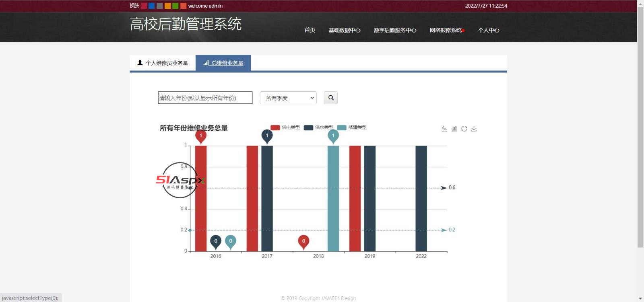The width and height of the screenshot is (644, 302).
Task: Expand the 数字后勤服务中心 navigation menu
Action: click(395, 30)
